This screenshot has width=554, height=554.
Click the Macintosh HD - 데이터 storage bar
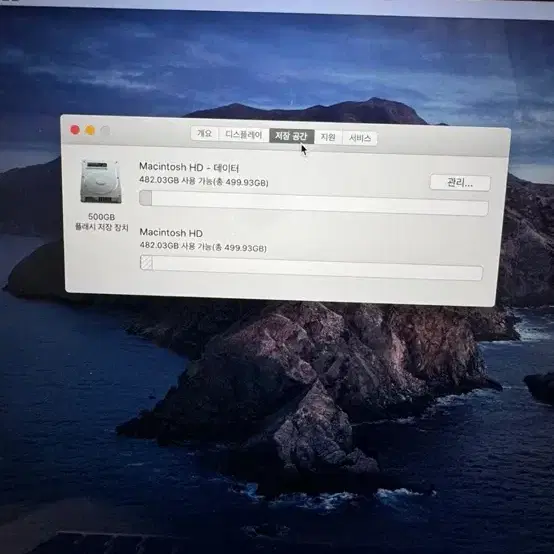[314, 203]
